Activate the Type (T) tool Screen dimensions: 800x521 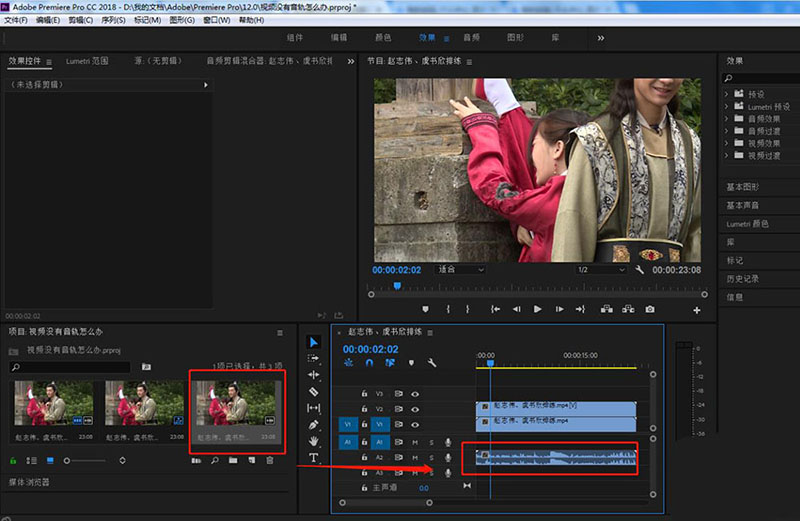[313, 458]
